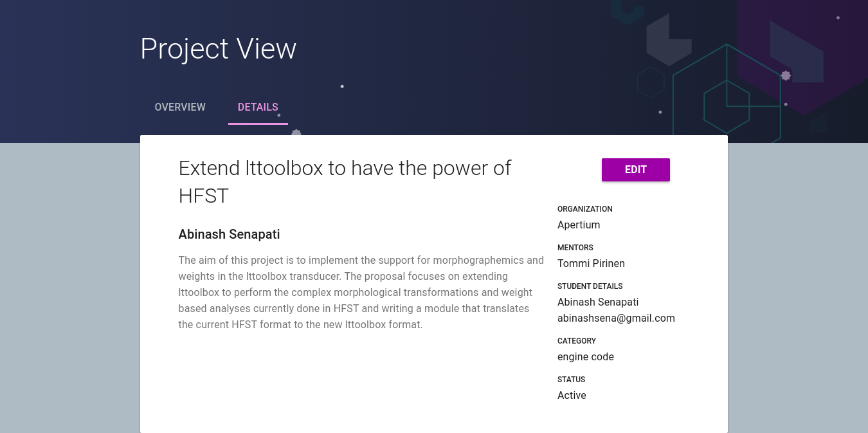Click the CATEGORY label
The image size is (868, 433).
[577, 341]
